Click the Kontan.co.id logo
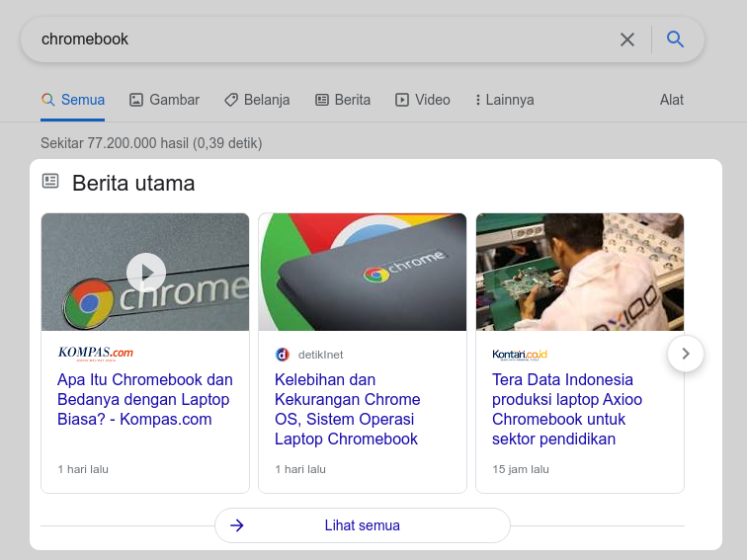 pyautogui.click(x=520, y=355)
